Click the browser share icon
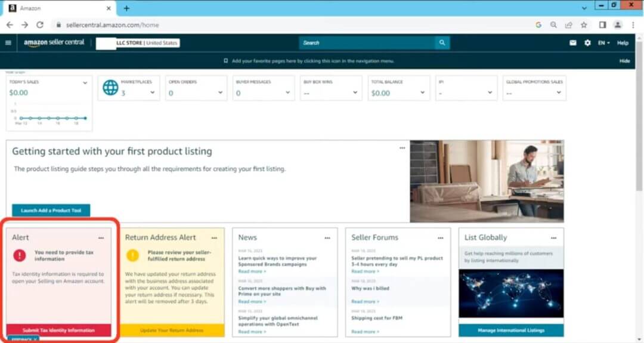Viewport: 644px width, 343px height. click(568, 25)
